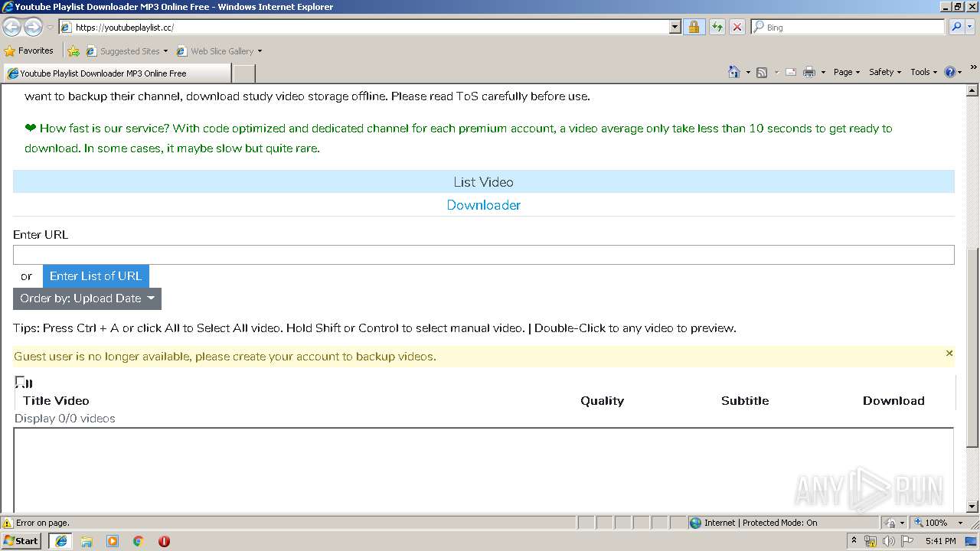Go forward with the browser Forward arrow
This screenshot has height=551, width=980.
point(33,27)
